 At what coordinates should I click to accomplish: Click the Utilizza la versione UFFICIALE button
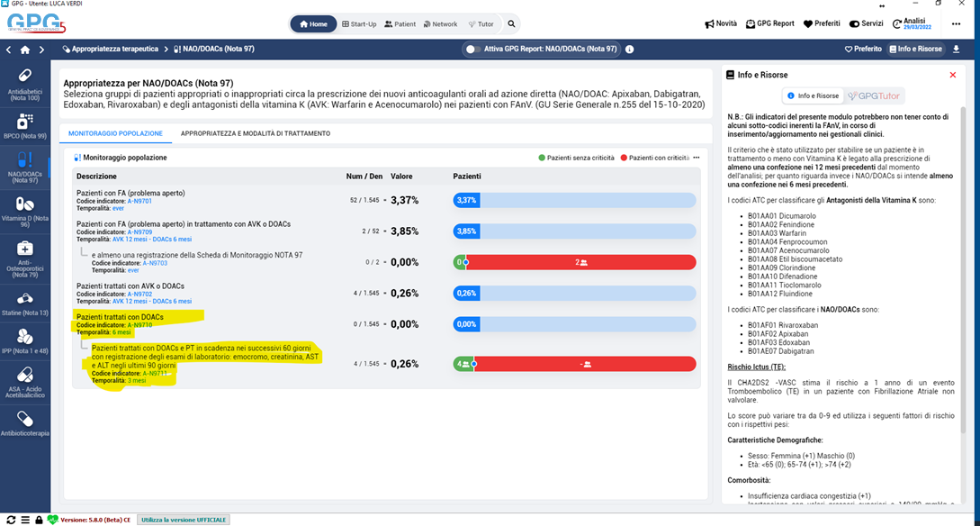click(184, 520)
